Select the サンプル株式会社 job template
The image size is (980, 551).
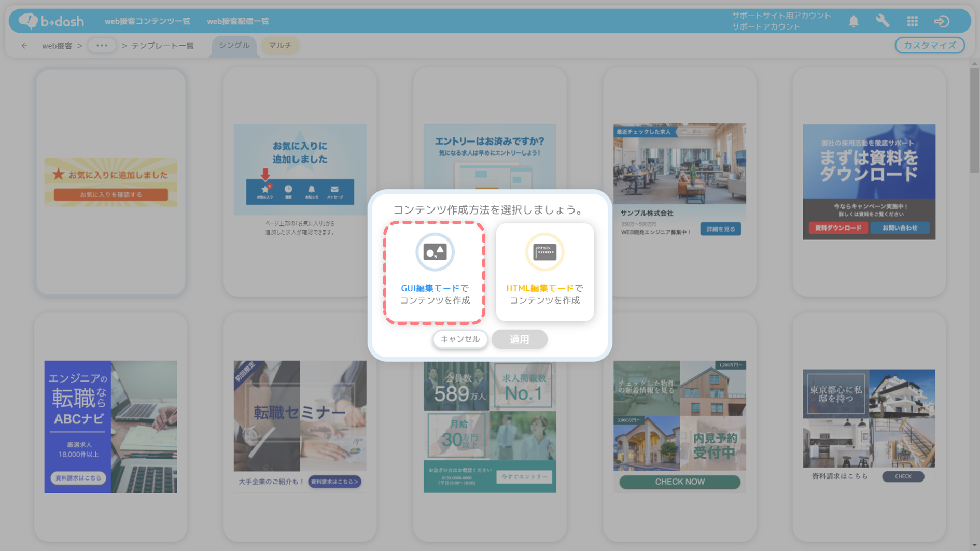tap(679, 182)
